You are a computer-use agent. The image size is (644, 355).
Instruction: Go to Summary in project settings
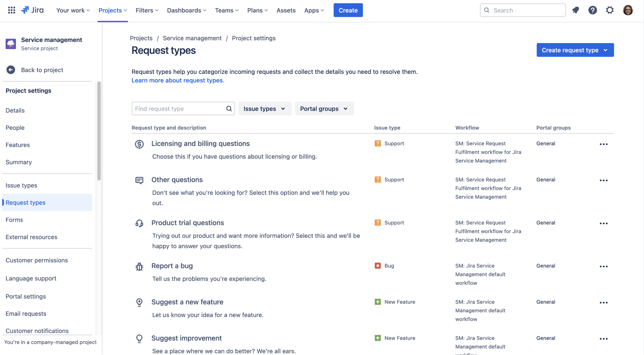pyautogui.click(x=19, y=162)
